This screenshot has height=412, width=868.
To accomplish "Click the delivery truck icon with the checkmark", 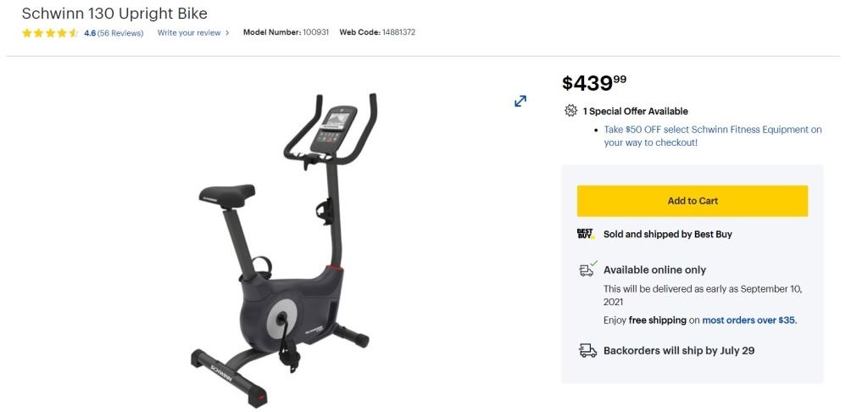I will coord(588,269).
